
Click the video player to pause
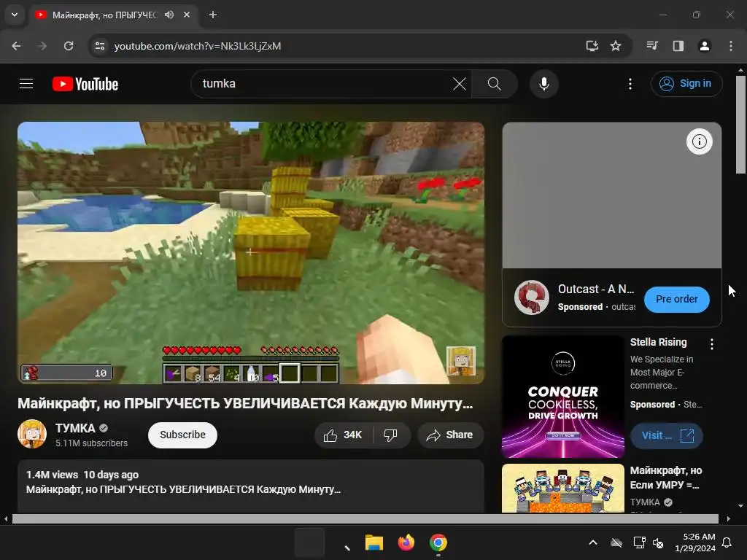251,253
